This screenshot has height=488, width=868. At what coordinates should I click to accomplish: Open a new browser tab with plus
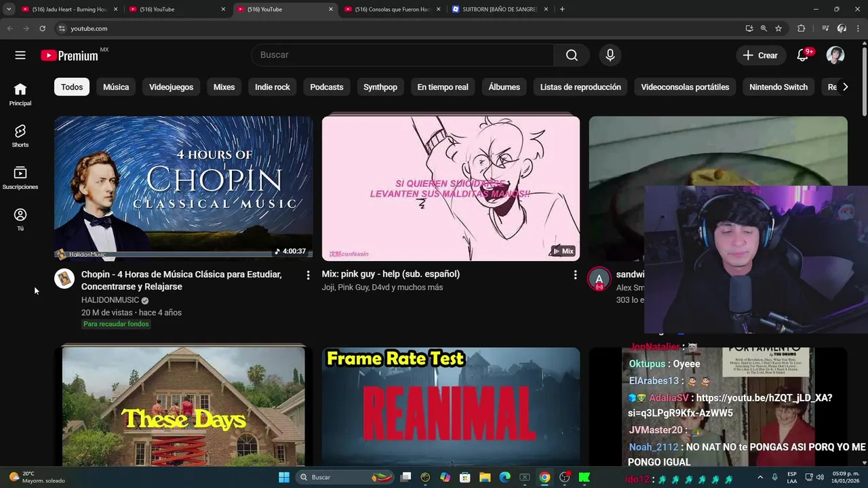(562, 9)
